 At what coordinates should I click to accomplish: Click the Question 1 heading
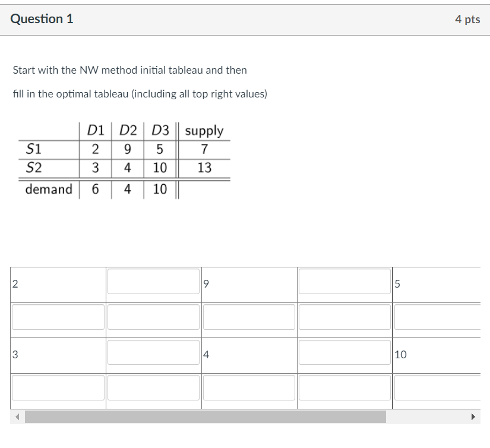click(41, 18)
